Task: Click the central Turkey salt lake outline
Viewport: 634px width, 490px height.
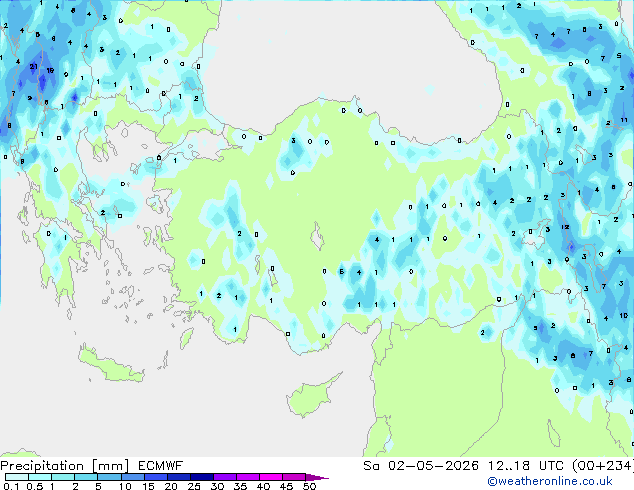Action: click(317, 237)
